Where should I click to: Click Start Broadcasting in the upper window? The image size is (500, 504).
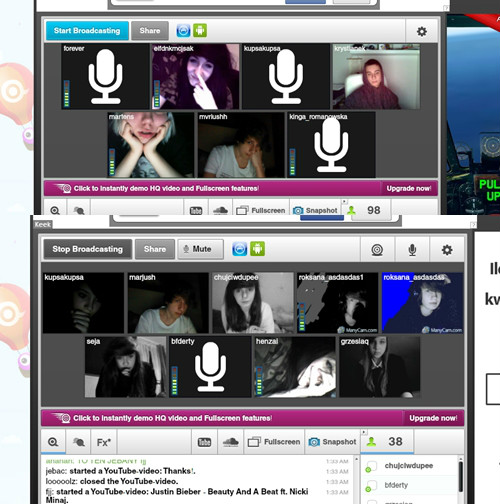pyautogui.click(x=87, y=31)
